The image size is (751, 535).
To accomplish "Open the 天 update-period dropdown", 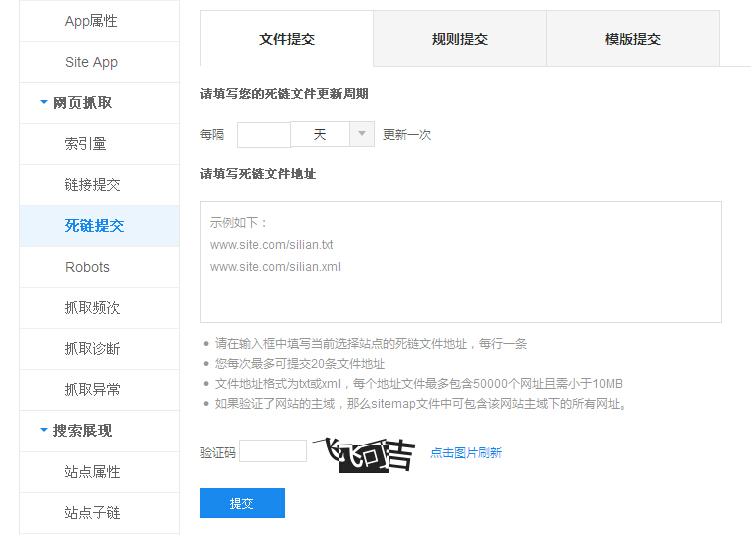I will point(361,134).
